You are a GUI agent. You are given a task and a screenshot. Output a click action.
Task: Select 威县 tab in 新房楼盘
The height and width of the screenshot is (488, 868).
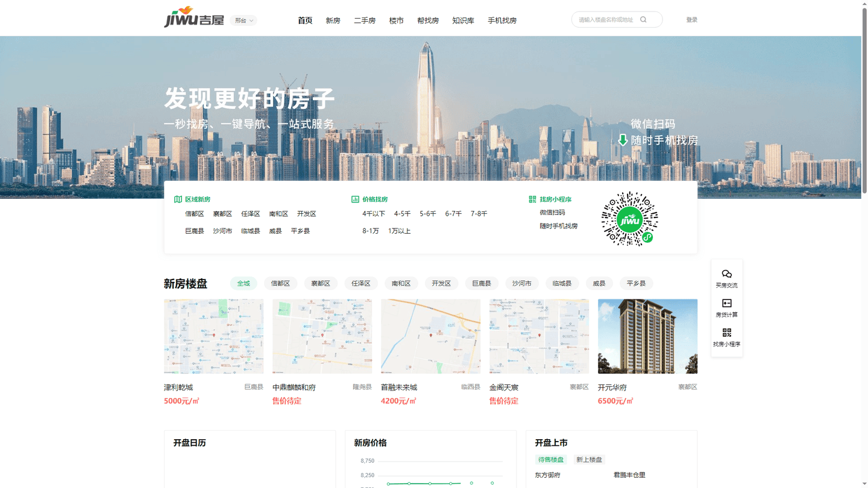coord(599,283)
